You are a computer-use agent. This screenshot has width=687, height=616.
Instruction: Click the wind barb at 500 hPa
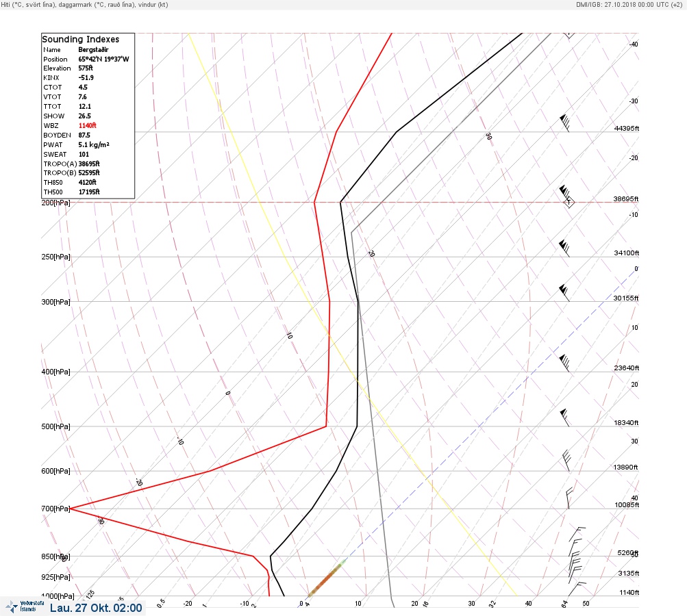coord(565,418)
